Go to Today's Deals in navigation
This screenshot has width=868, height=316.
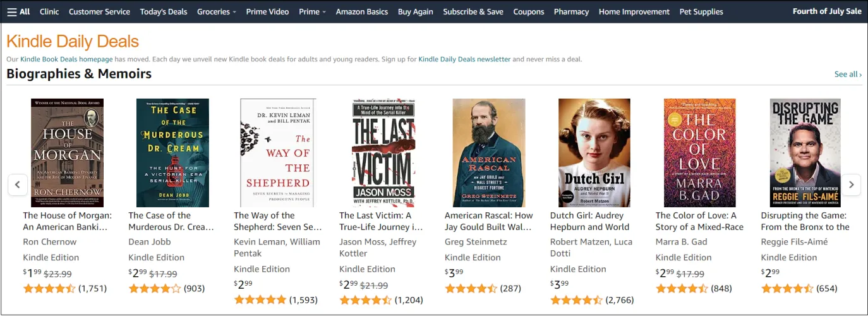click(164, 11)
